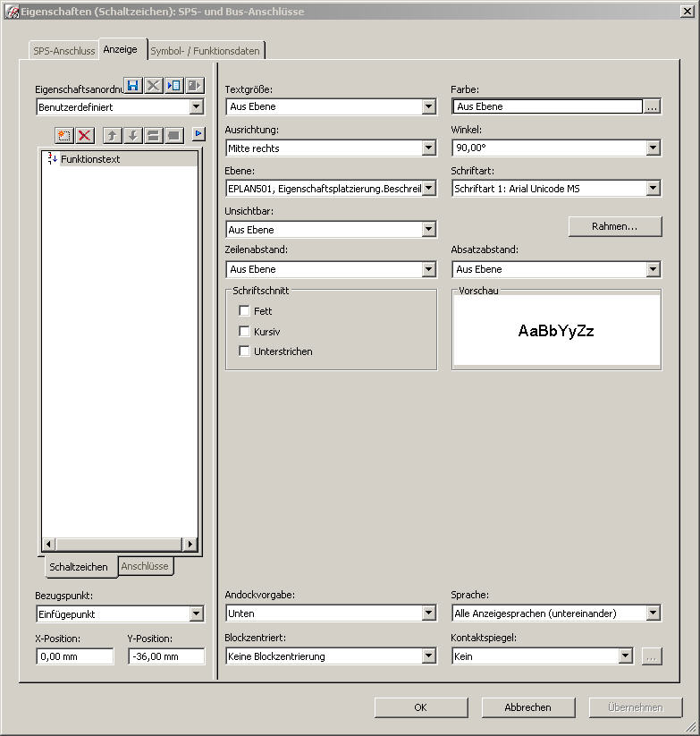Switch to the Symbol- / Funktionsdaten tab

[x=205, y=51]
